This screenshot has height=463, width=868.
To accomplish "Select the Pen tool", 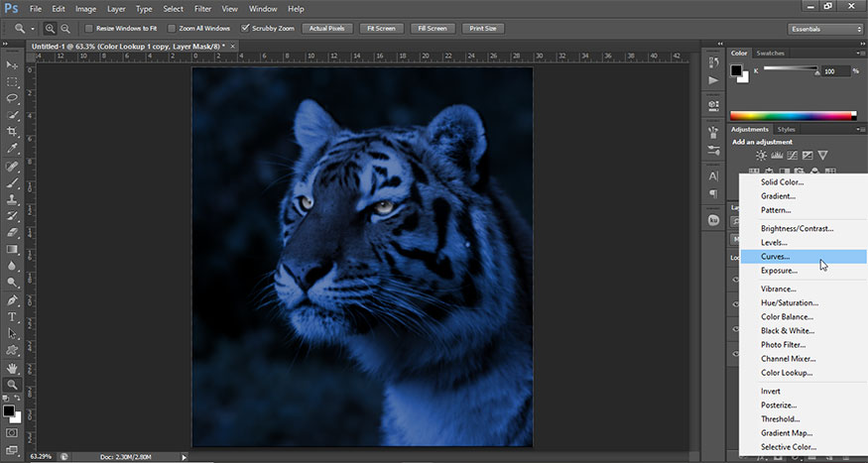I will point(12,300).
